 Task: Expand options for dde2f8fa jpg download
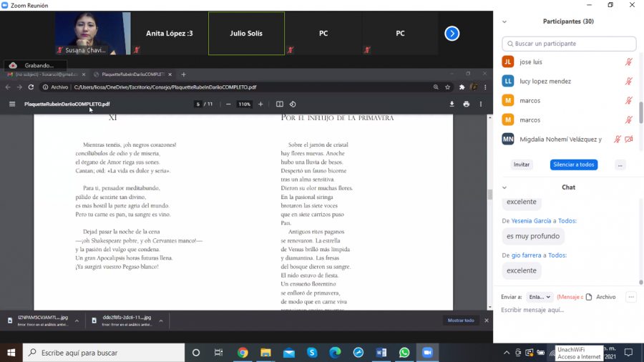pyautogui.click(x=161, y=321)
